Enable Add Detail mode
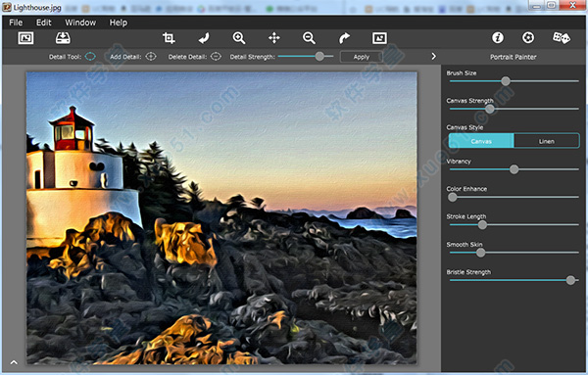Image resolution: width=588 pixels, height=375 pixels. point(151,57)
